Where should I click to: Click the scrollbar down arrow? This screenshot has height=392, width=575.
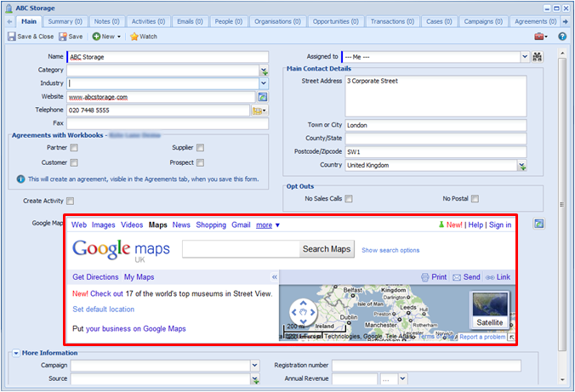click(x=562, y=380)
